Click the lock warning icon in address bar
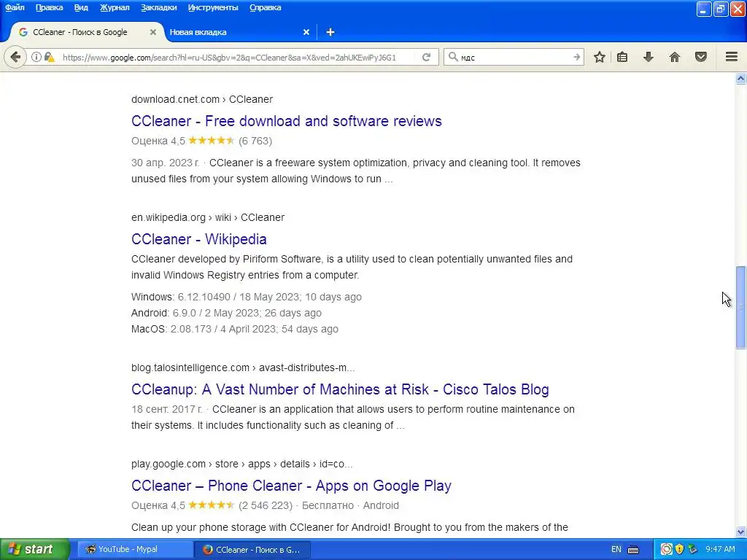The image size is (747, 560). [x=50, y=57]
